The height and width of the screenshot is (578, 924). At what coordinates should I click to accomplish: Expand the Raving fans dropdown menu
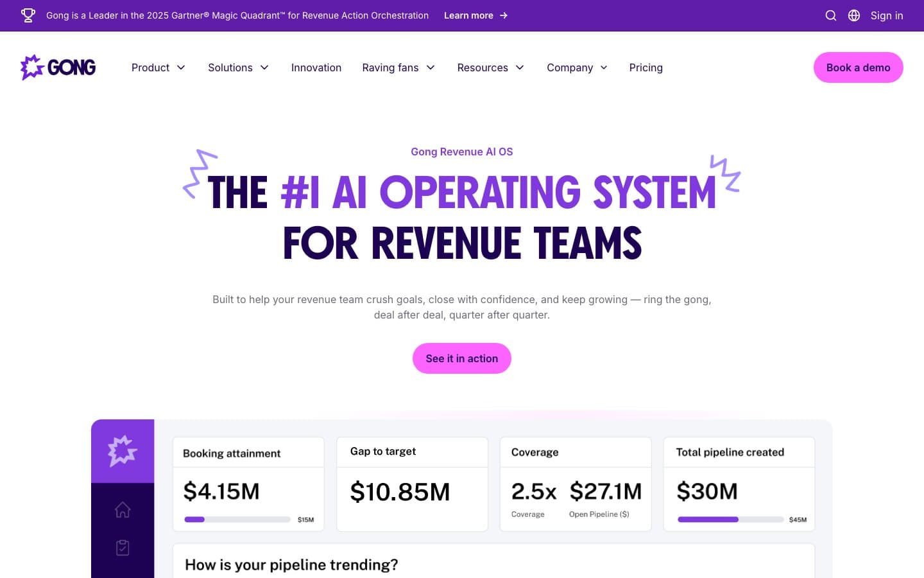pyautogui.click(x=398, y=67)
